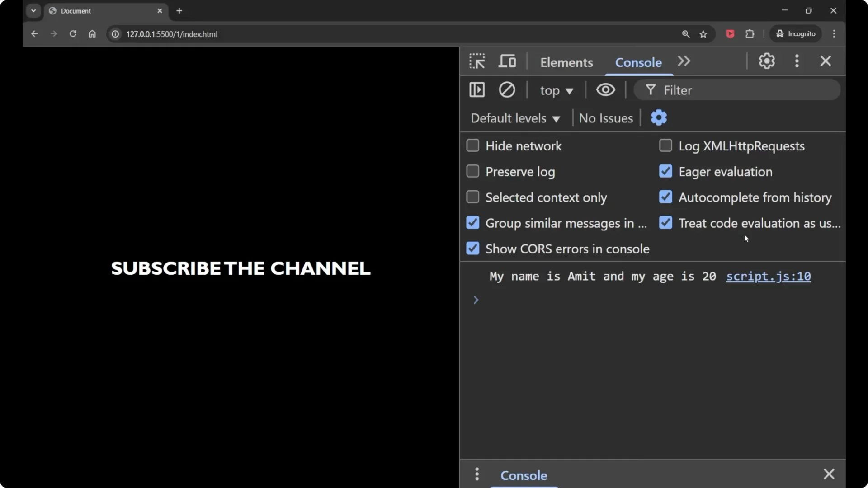This screenshot has width=868, height=488.
Task: Click the blue console settings gear
Action: pyautogui.click(x=659, y=118)
